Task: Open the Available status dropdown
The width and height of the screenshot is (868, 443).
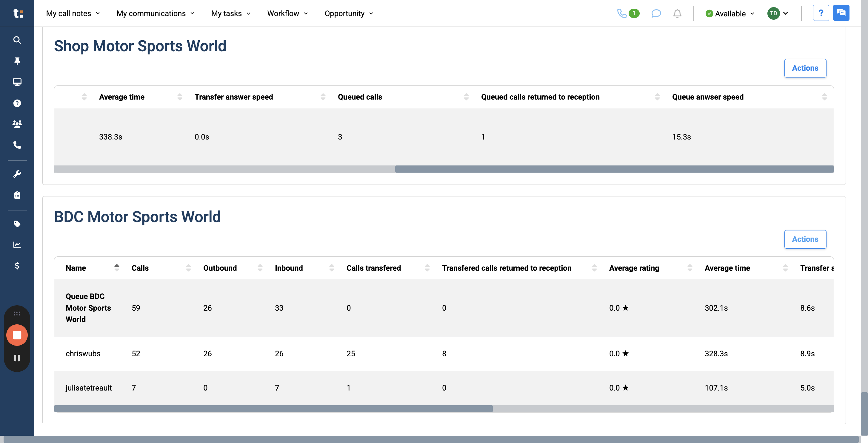Action: pyautogui.click(x=730, y=13)
